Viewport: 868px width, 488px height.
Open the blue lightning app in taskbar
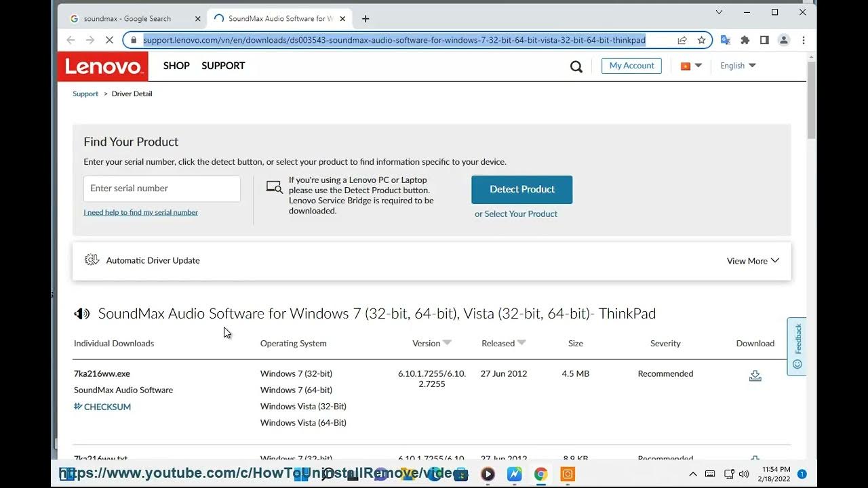(x=514, y=474)
